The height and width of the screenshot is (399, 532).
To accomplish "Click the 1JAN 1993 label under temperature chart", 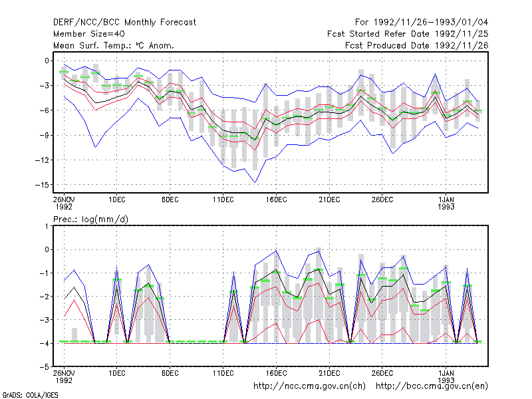I will tap(446, 203).
